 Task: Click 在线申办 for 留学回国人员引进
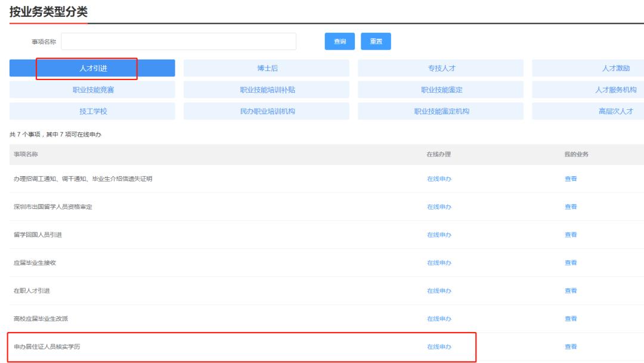pos(439,235)
